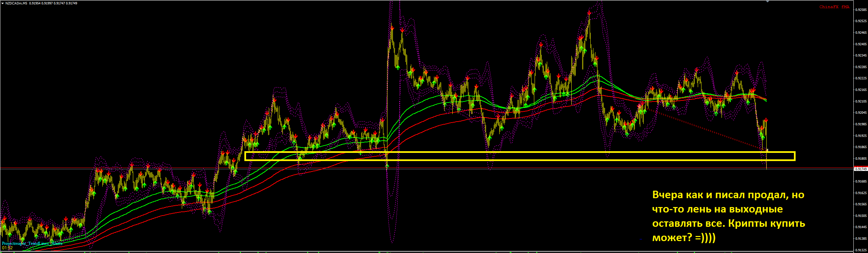This screenshot has width=868, height=253.
Task: Click the 0.91325 price scale label
Action: click(x=861, y=250)
